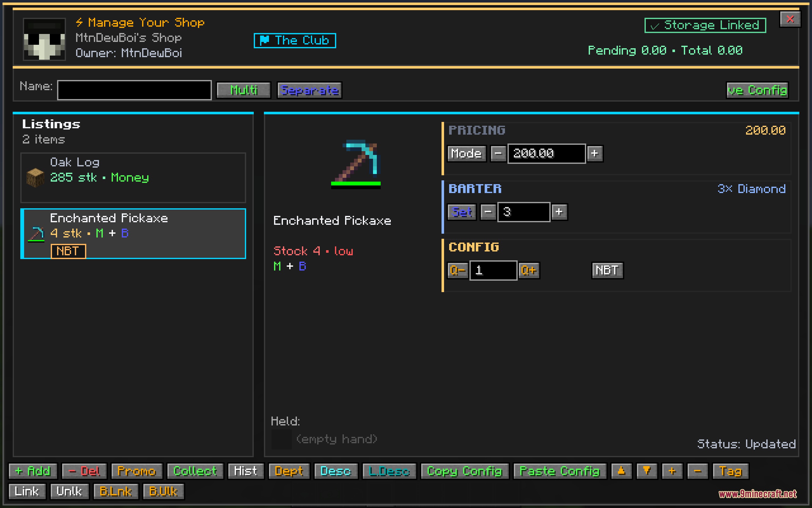Click the Storage Linked status badge

[705, 25]
